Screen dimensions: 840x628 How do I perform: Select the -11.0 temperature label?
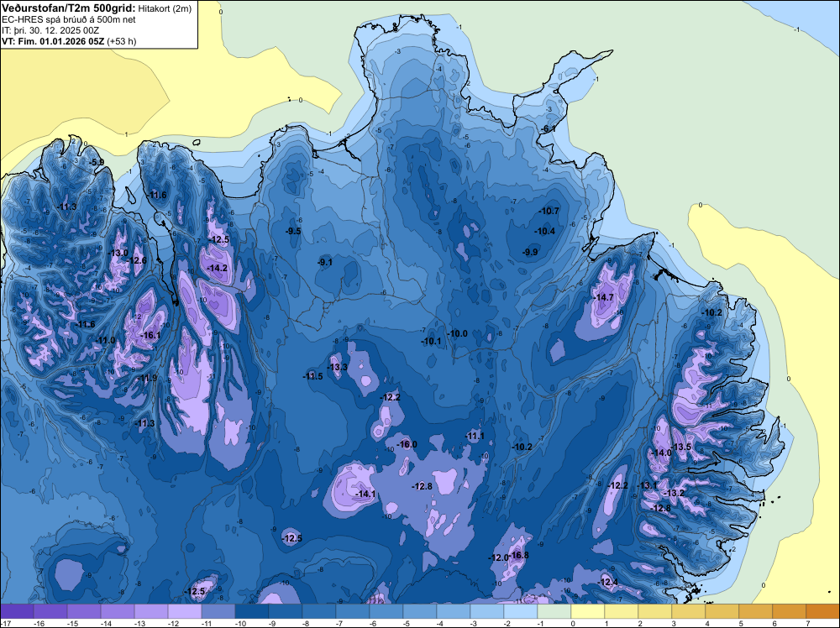(x=105, y=341)
